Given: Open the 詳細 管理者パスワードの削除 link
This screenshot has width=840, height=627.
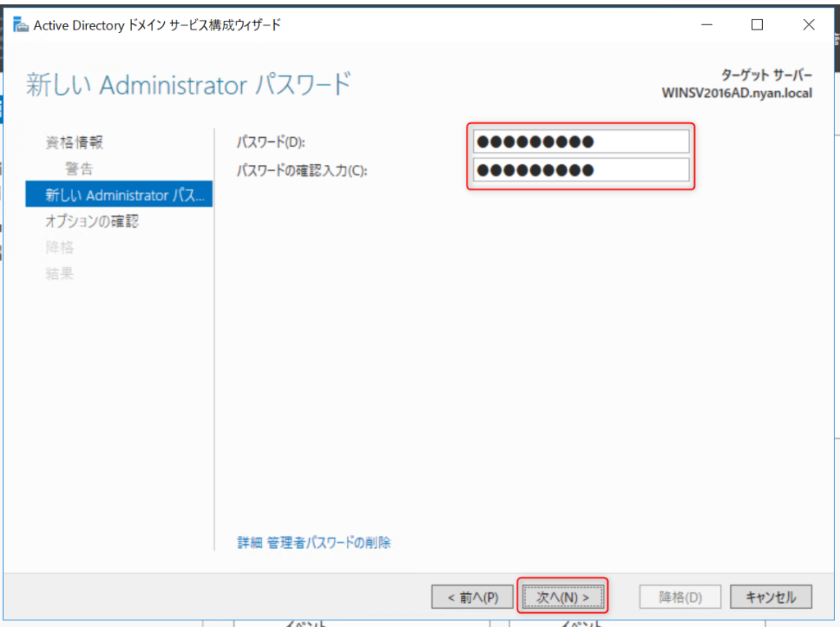Looking at the screenshot, I should tap(314, 542).
